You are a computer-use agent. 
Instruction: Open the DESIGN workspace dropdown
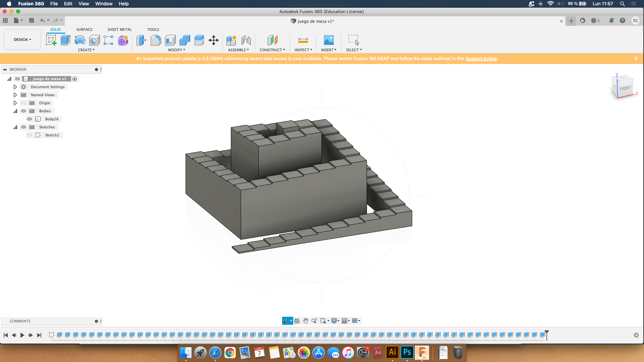[x=22, y=40]
